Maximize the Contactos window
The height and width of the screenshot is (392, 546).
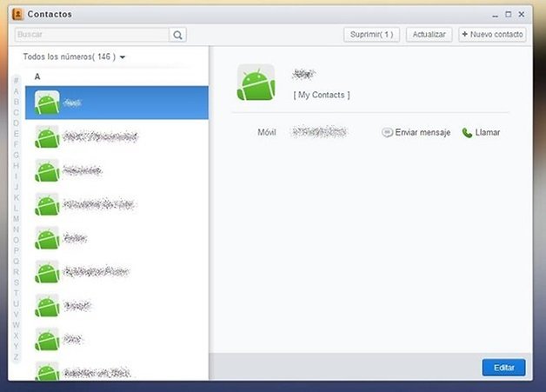pos(509,14)
